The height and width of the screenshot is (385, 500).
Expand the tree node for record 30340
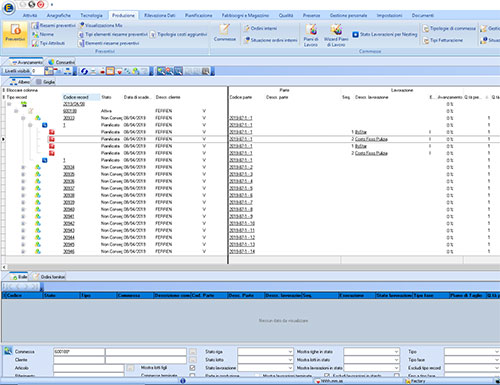point(23,209)
